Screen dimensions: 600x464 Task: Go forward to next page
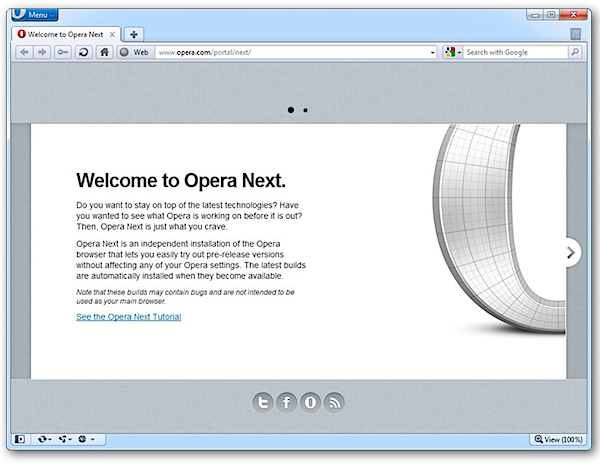tap(42, 52)
